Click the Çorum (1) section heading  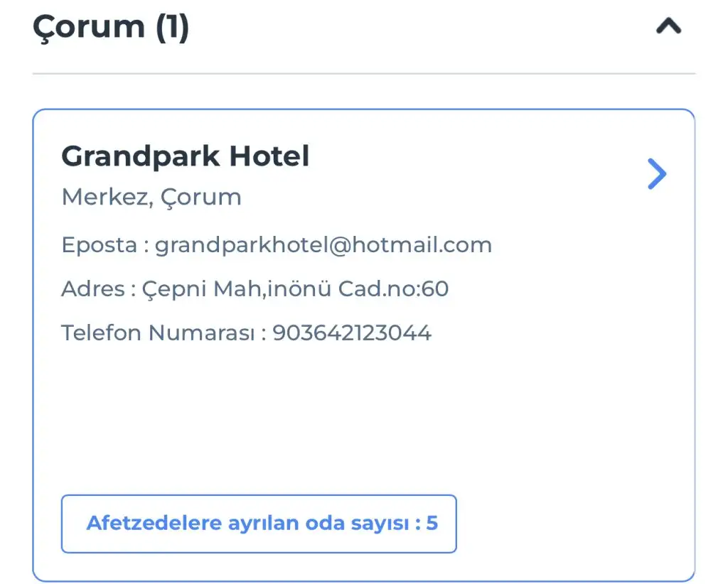pyautogui.click(x=110, y=27)
